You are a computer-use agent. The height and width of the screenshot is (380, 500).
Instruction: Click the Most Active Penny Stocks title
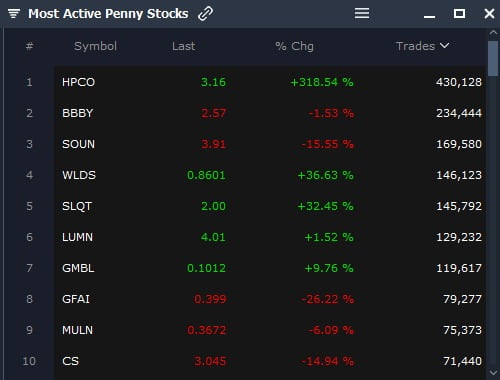point(108,14)
